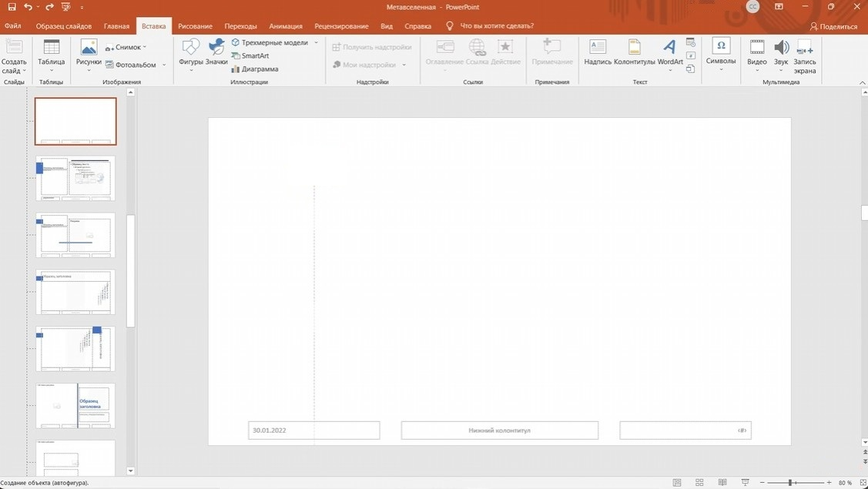
Task: Redo the last action
Action: click(x=49, y=7)
